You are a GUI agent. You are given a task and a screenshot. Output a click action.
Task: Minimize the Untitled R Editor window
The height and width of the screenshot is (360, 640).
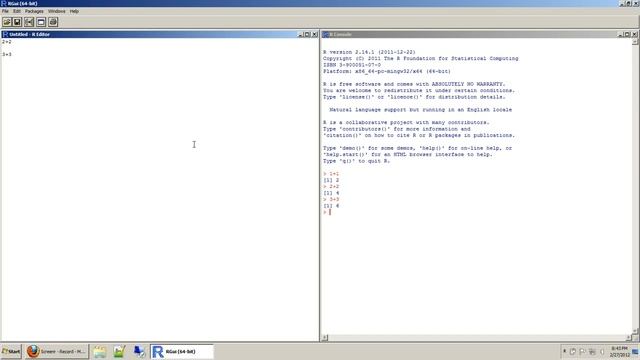[300, 34]
